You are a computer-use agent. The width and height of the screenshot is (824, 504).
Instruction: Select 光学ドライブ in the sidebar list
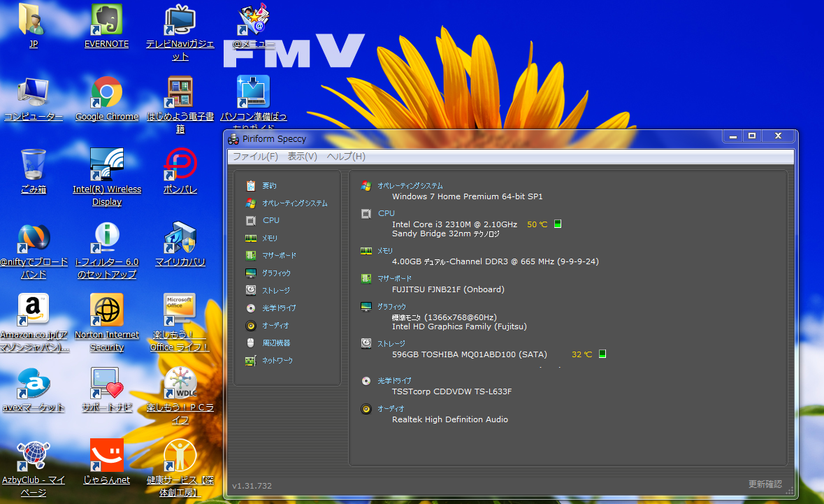279,308
